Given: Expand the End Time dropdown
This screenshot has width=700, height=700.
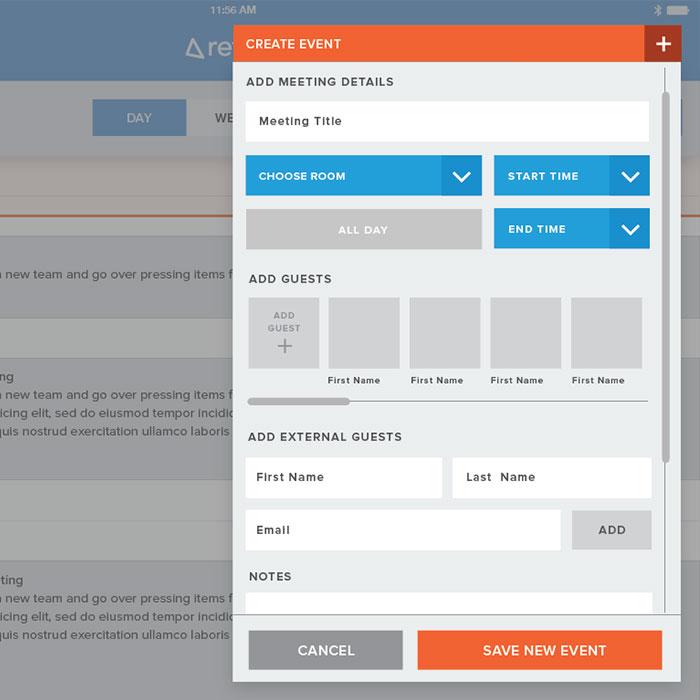Looking at the screenshot, I should coord(571,229).
